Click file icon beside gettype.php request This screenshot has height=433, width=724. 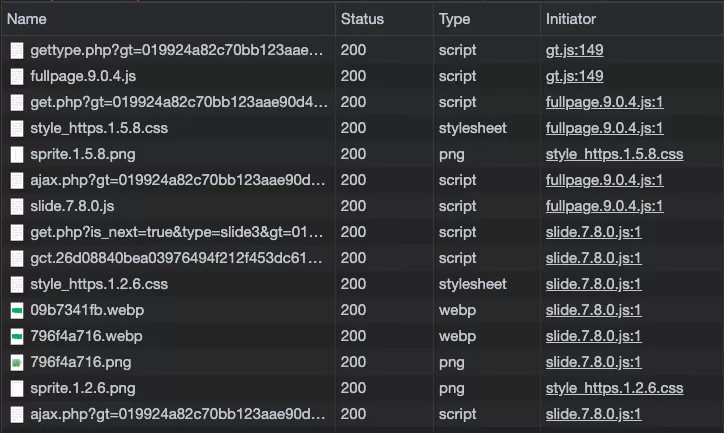pos(17,50)
